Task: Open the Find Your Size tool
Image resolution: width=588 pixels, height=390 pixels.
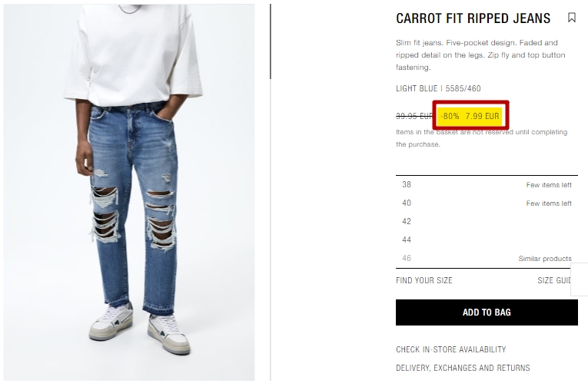Action: tap(424, 280)
